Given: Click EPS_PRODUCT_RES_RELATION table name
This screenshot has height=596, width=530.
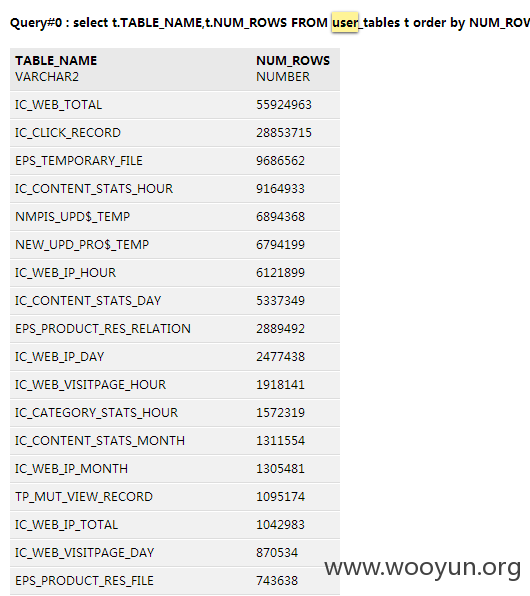Looking at the screenshot, I should pos(103,329).
